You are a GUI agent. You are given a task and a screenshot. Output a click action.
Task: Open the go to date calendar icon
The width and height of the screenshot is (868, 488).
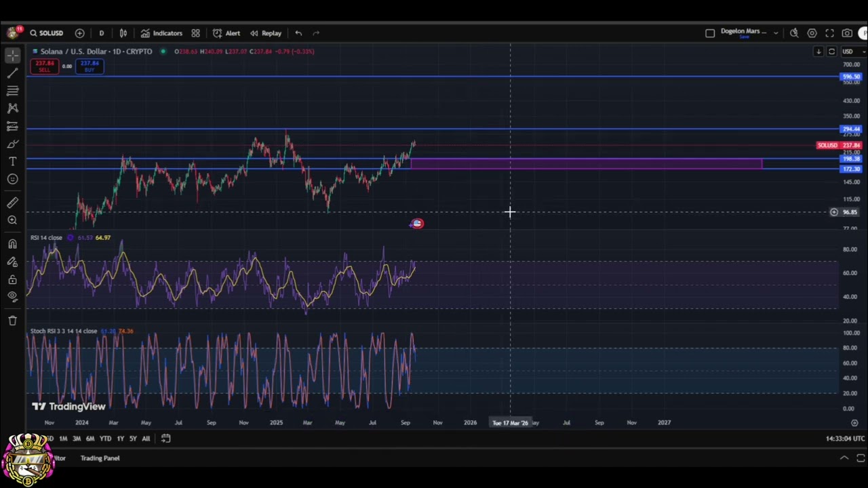tap(165, 439)
